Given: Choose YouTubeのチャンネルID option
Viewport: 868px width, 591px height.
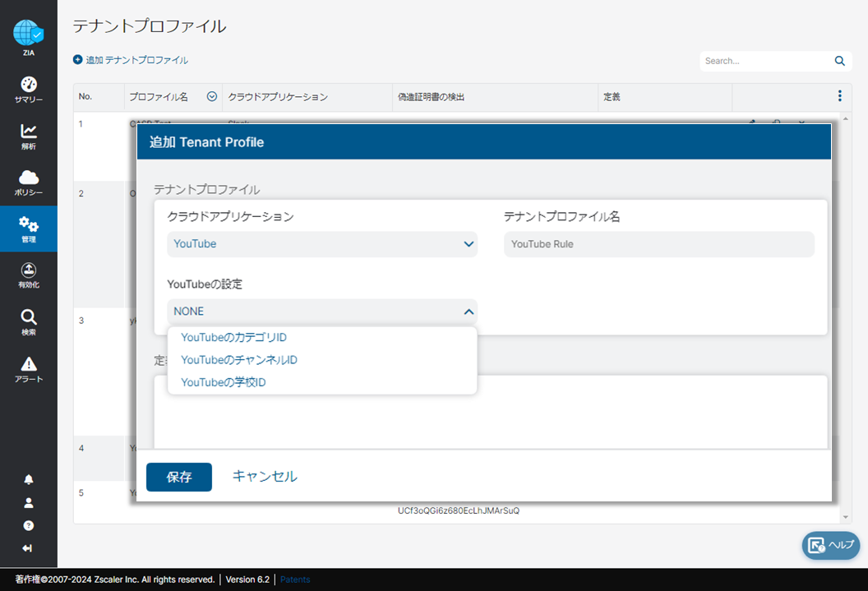Looking at the screenshot, I should pyautogui.click(x=239, y=360).
